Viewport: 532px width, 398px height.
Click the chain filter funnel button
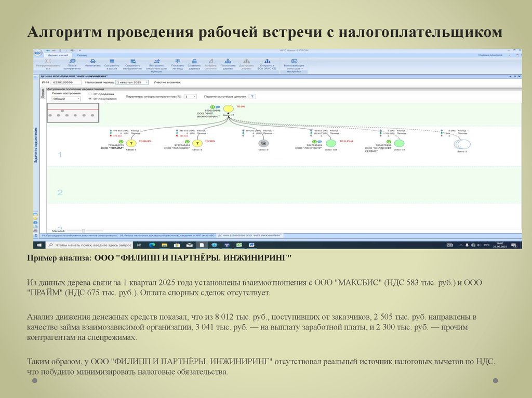tap(252, 97)
